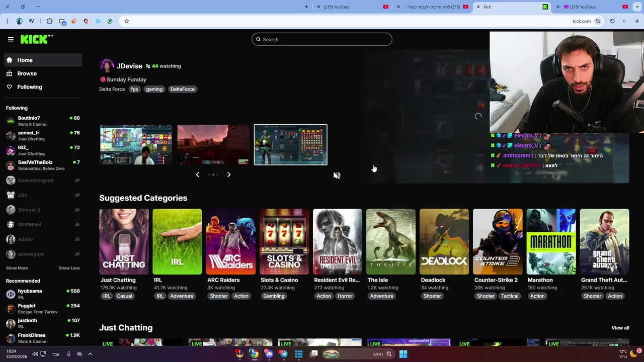Open justketh in Recommended list
The width and height of the screenshot is (644, 362).
click(43, 323)
